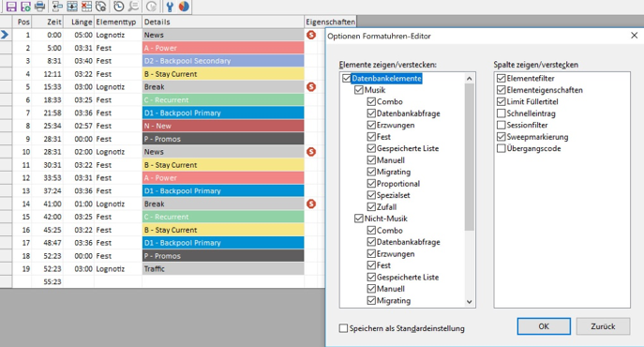Click the delete row icon with red X

tap(86, 7)
